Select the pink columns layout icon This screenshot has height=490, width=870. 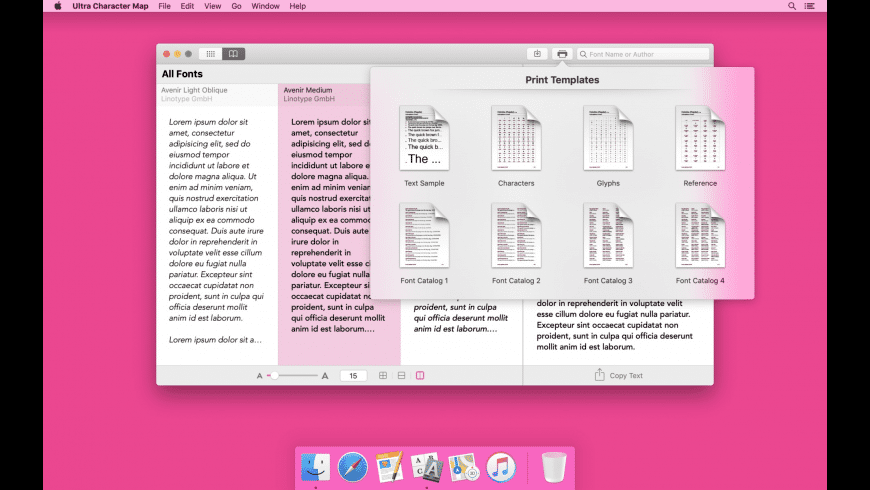tap(420, 376)
